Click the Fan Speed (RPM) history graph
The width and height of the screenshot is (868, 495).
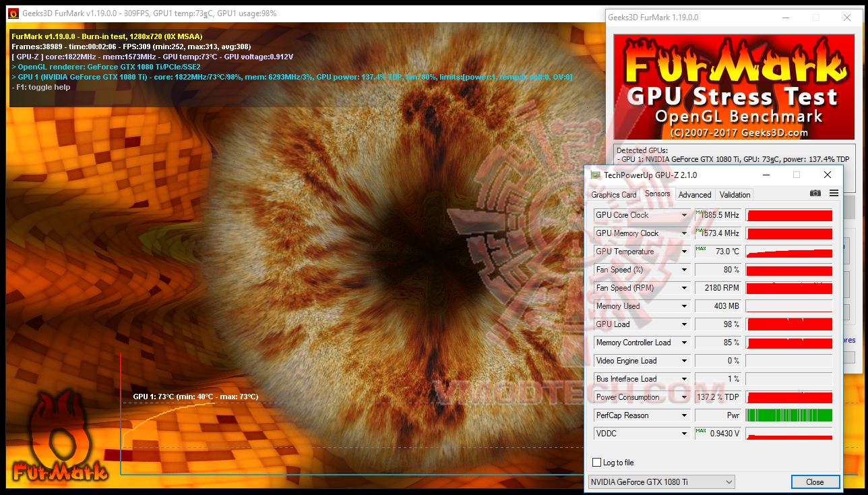point(789,288)
